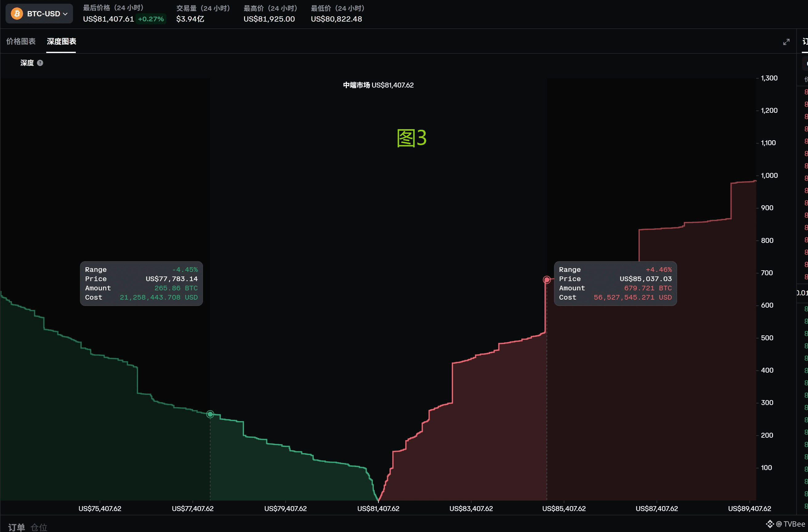Click the red ask depth marker dot

[547, 280]
